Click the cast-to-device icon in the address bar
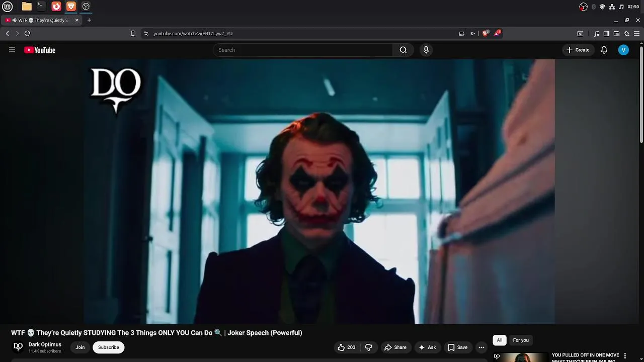 click(461, 33)
